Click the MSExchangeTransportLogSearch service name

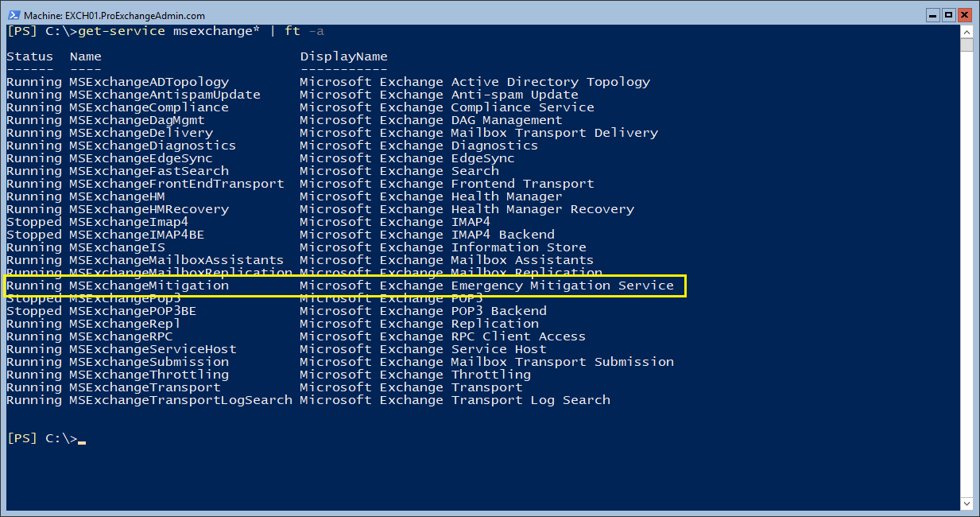[x=180, y=400]
